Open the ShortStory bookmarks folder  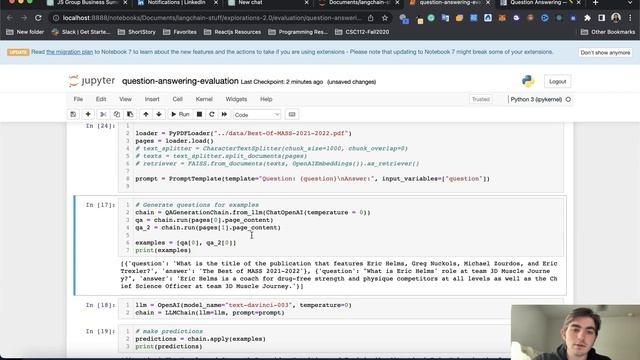click(137, 32)
